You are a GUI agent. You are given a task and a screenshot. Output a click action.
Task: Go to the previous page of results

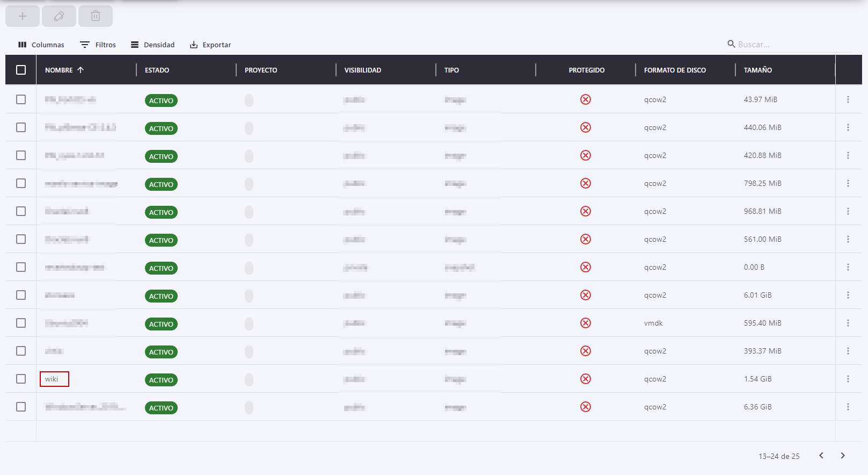click(821, 456)
